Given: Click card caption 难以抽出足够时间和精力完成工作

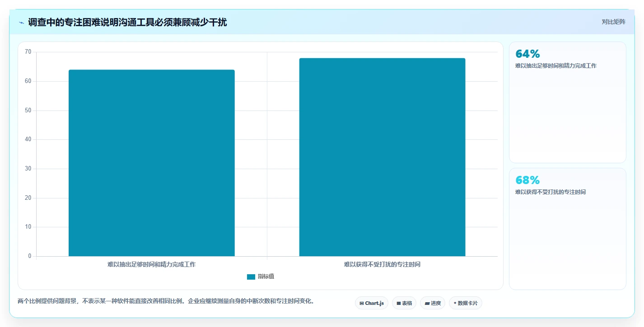Looking at the screenshot, I should [556, 66].
